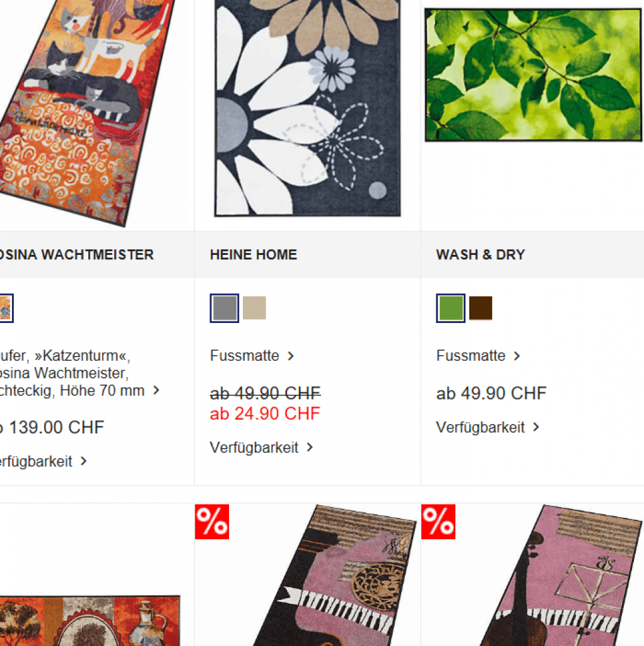The height and width of the screenshot is (646, 644).
Task: Select the Katzenturm pattern swatch
Action: click(x=6, y=308)
